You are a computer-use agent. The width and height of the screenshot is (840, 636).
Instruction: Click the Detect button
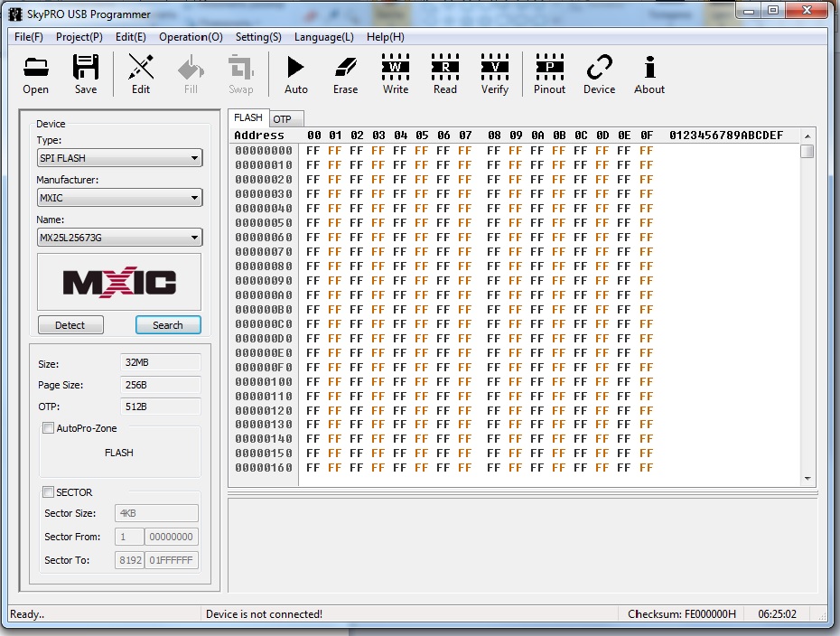70,325
